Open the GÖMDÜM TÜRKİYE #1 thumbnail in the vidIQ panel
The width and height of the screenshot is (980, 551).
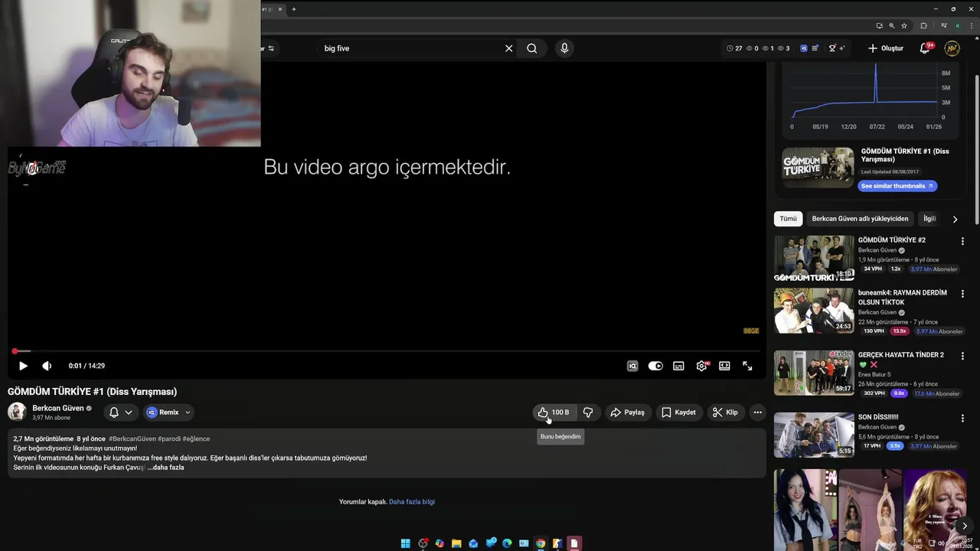pyautogui.click(x=818, y=168)
